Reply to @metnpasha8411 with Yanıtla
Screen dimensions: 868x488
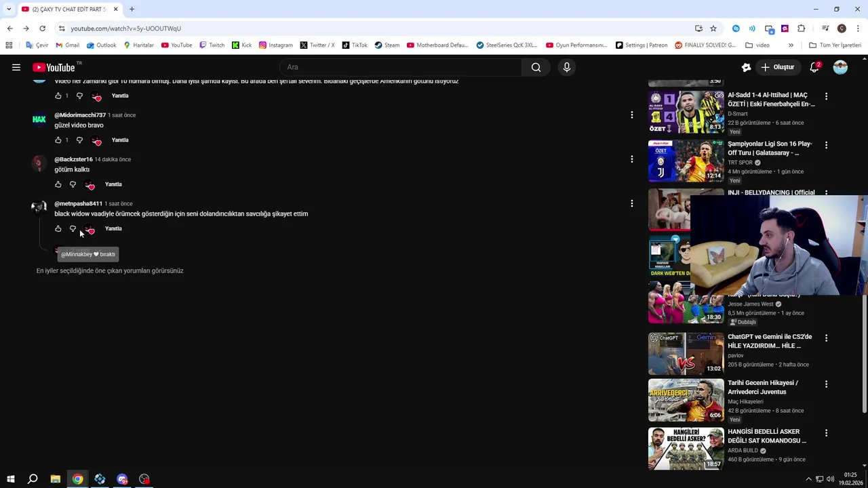pyautogui.click(x=113, y=228)
